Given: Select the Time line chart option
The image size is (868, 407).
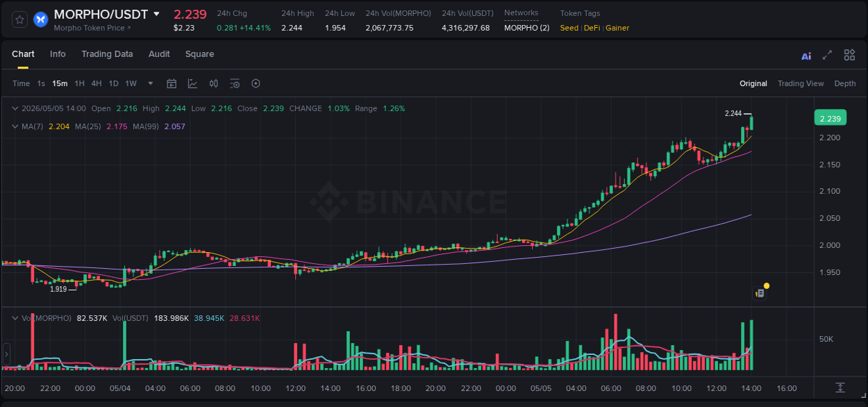Looking at the screenshot, I should click(x=21, y=83).
